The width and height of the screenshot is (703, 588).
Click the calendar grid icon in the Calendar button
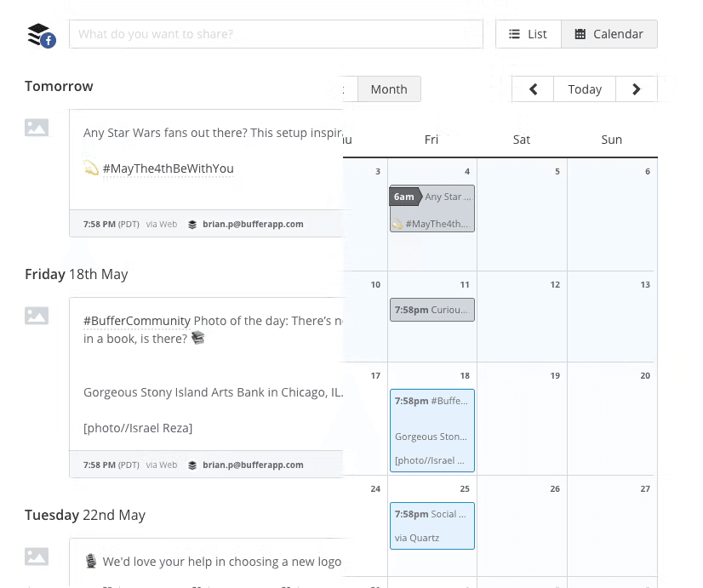580,34
